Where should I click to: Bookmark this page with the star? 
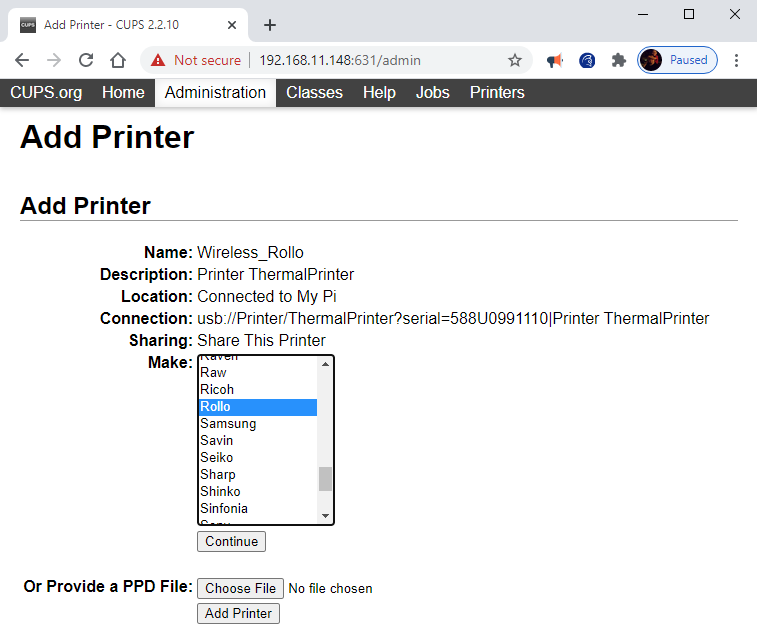click(515, 60)
